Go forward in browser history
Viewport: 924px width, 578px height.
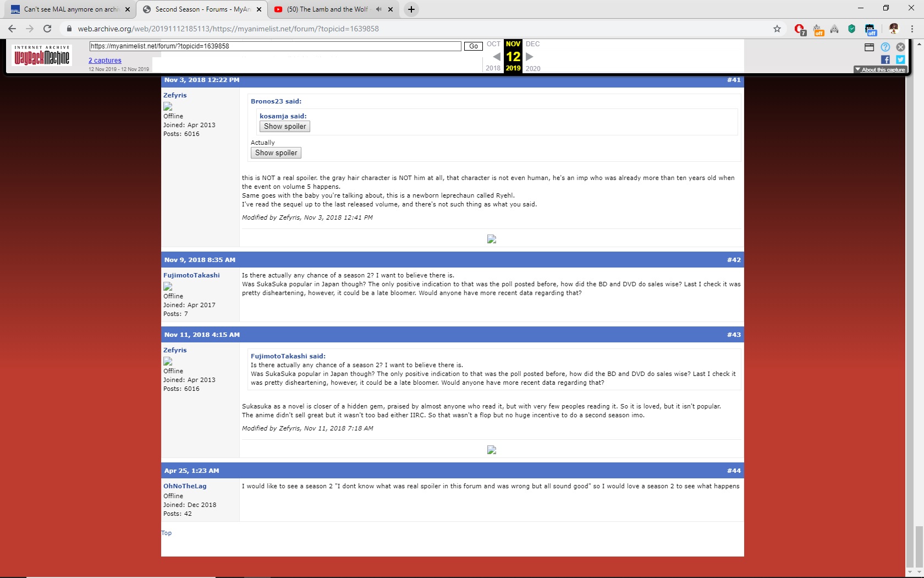[x=30, y=29]
